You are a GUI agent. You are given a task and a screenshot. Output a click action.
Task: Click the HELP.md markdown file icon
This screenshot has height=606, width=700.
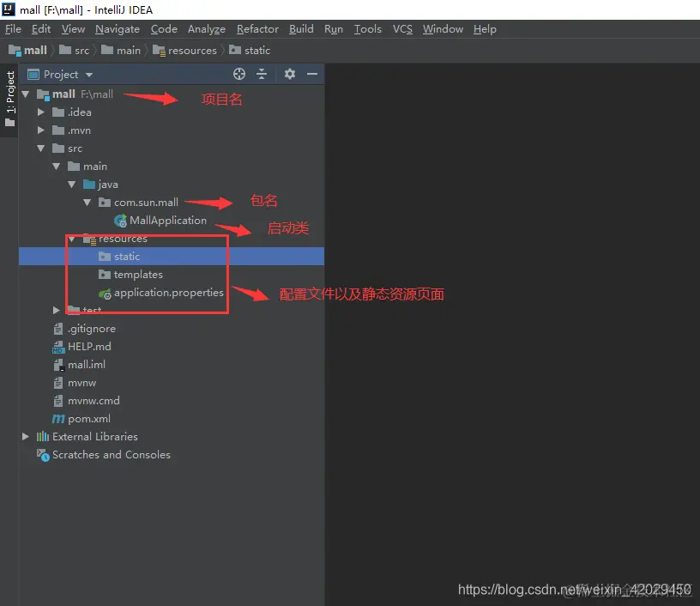58,347
